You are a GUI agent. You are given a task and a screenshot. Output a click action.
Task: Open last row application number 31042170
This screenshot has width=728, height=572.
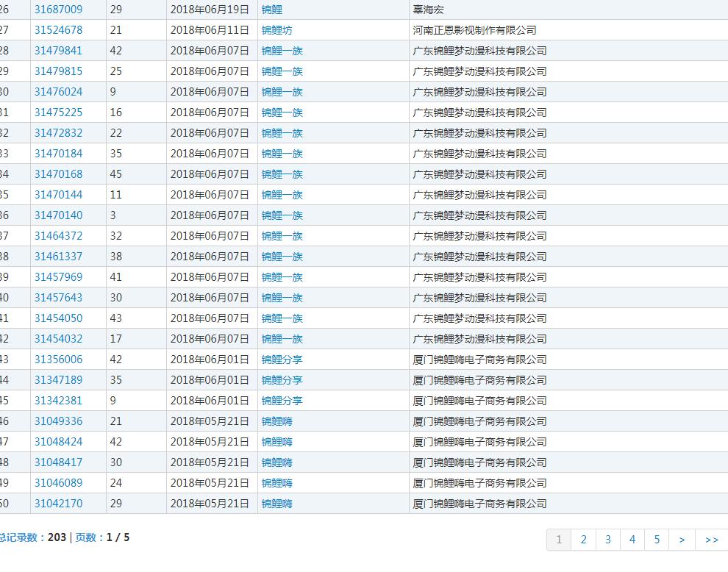(x=58, y=504)
